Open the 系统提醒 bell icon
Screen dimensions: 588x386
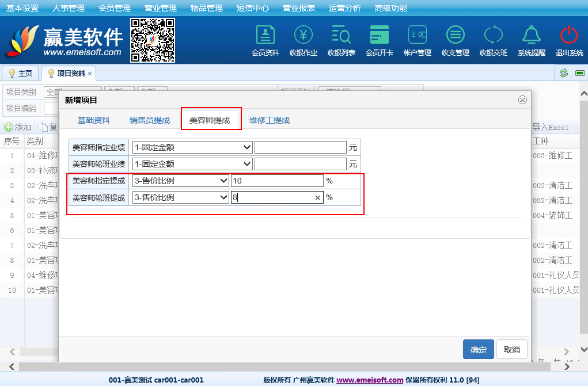coord(531,36)
